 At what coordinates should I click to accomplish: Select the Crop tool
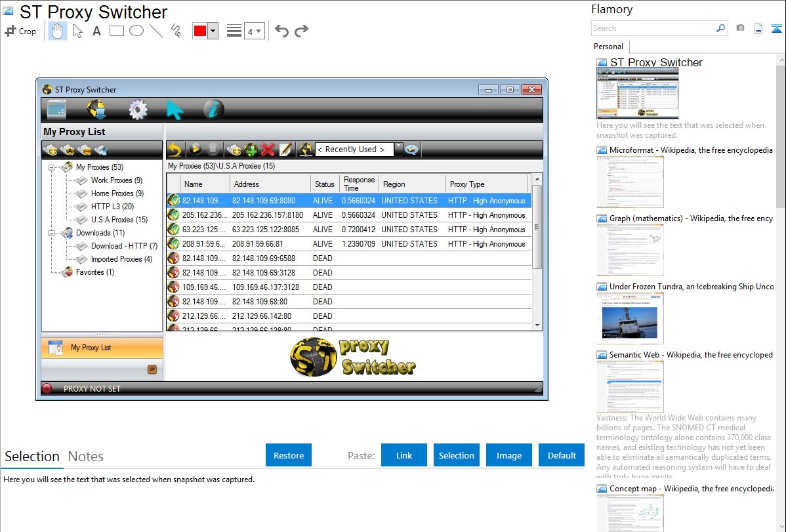[x=20, y=31]
